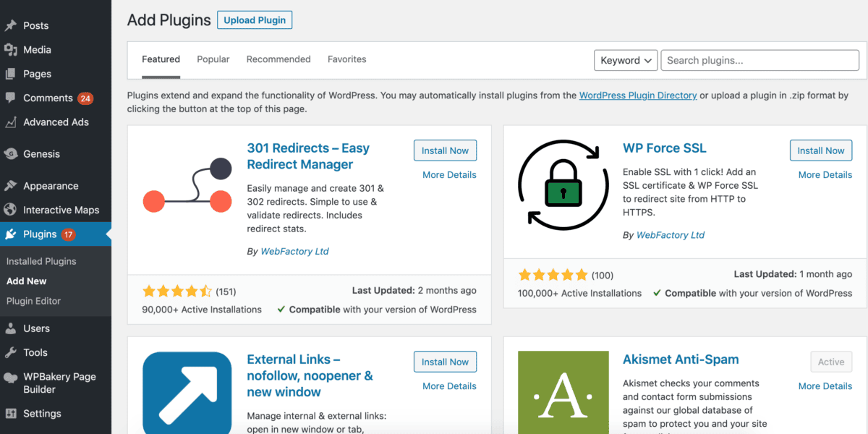This screenshot has width=868, height=434.
Task: Click the Tools wrench icon
Action: click(x=11, y=352)
